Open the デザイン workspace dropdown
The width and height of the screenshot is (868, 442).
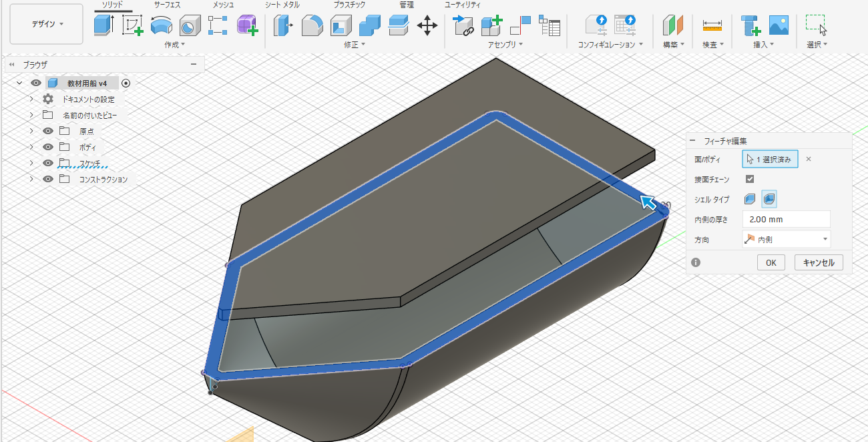47,24
